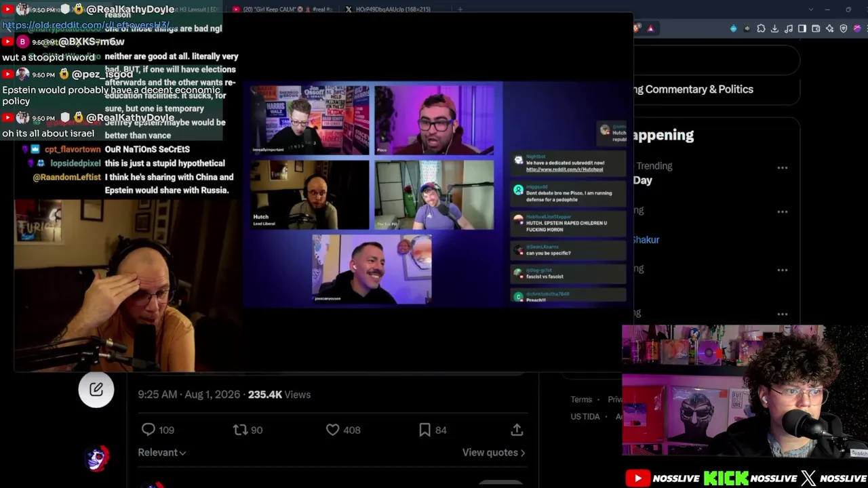Open more options for the bottom trending item
This screenshot has width=868, height=488.
coord(783,314)
